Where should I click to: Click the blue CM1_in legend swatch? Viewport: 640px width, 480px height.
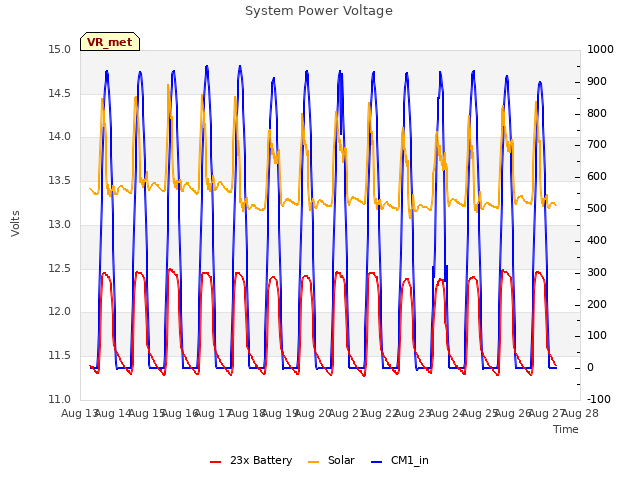pyautogui.click(x=377, y=462)
